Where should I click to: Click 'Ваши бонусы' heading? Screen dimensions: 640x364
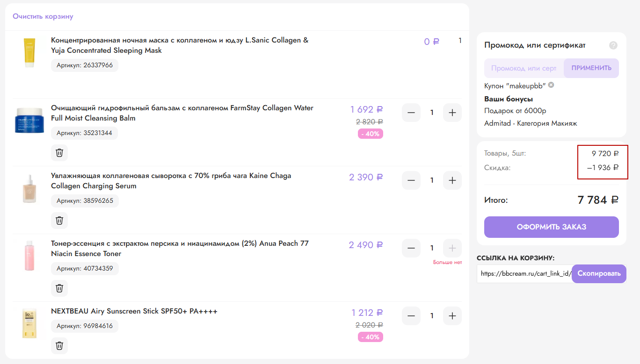509,99
